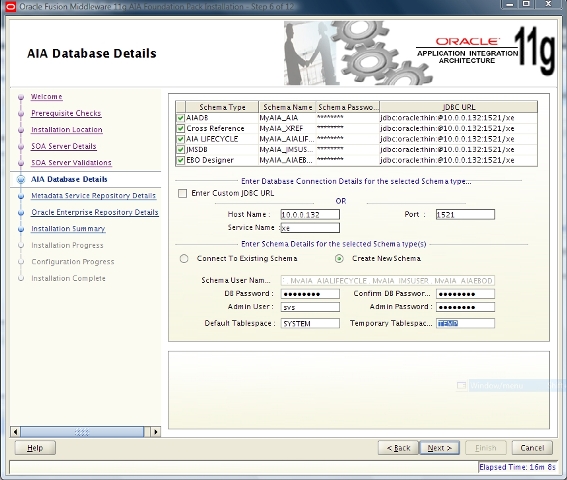The width and height of the screenshot is (567, 480).
Task: Click the Welcome step bullet icon
Action: [x=21, y=97]
